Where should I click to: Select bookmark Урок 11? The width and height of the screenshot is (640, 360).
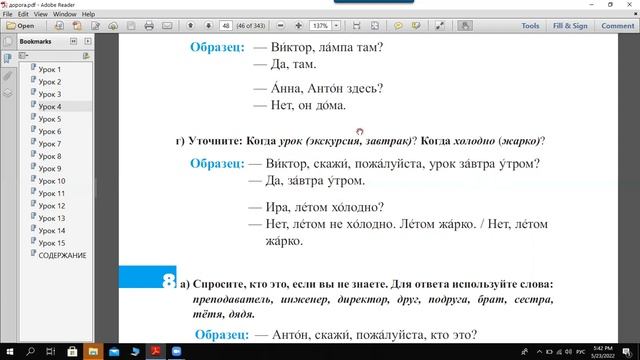[51, 193]
